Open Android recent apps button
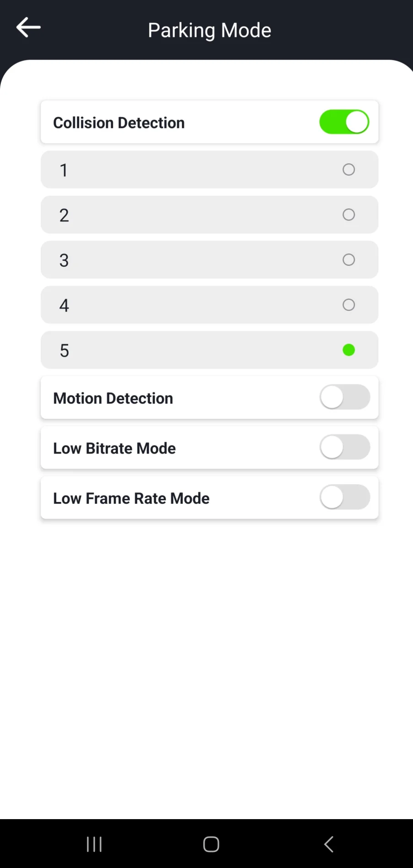Viewport: 413px width, 868px height. [94, 844]
